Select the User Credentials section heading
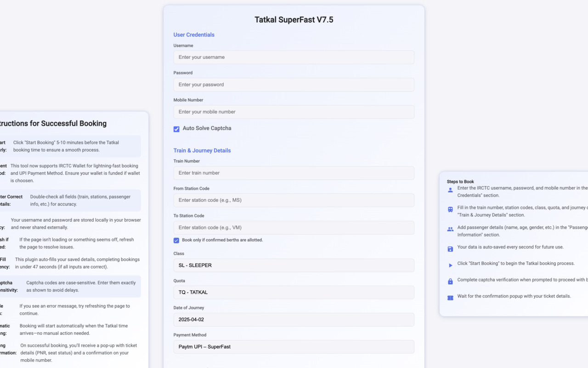Image resolution: width=588 pixels, height=368 pixels. (194, 34)
